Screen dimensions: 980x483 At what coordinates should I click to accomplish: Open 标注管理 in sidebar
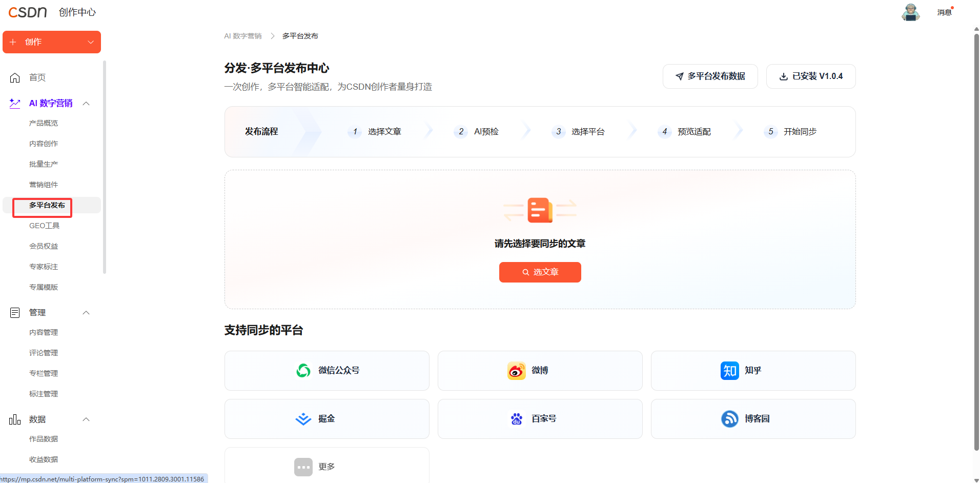44,394
